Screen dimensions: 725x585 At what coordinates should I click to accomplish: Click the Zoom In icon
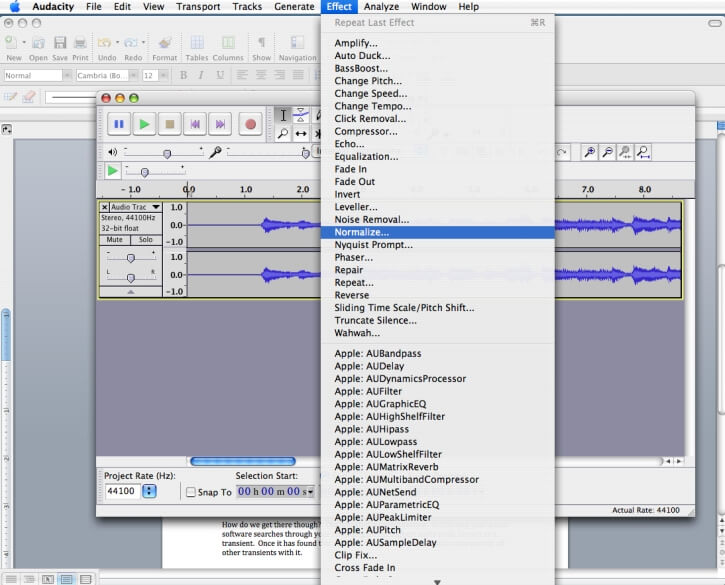click(x=590, y=152)
